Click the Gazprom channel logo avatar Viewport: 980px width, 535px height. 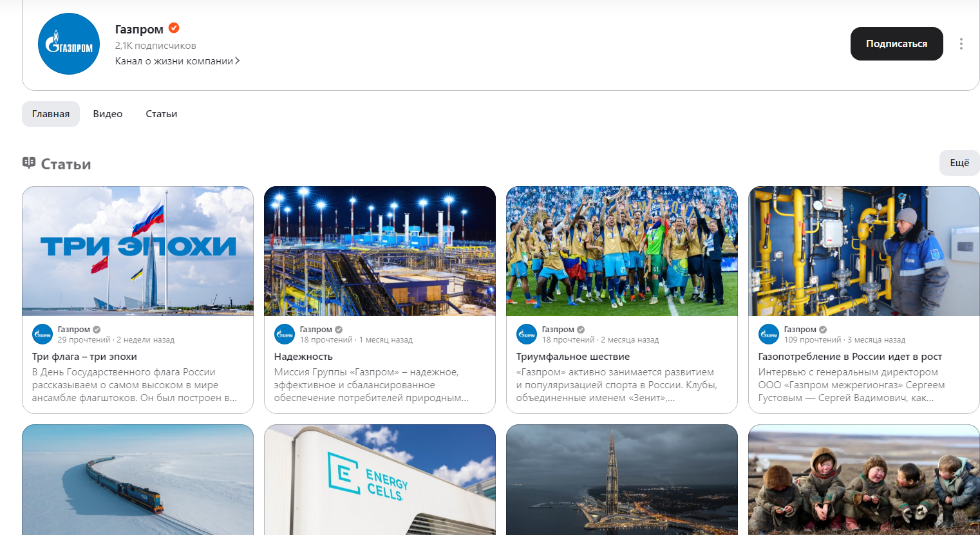(x=69, y=44)
